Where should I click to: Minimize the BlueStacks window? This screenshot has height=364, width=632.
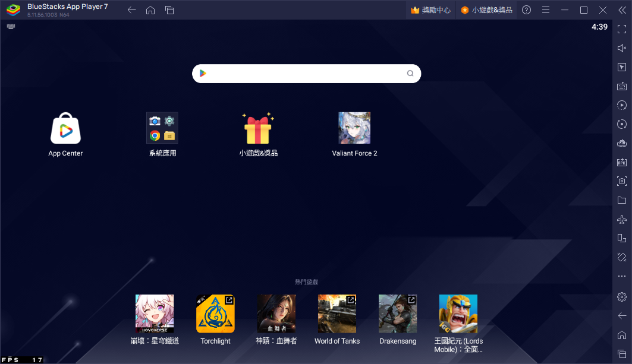coord(565,10)
